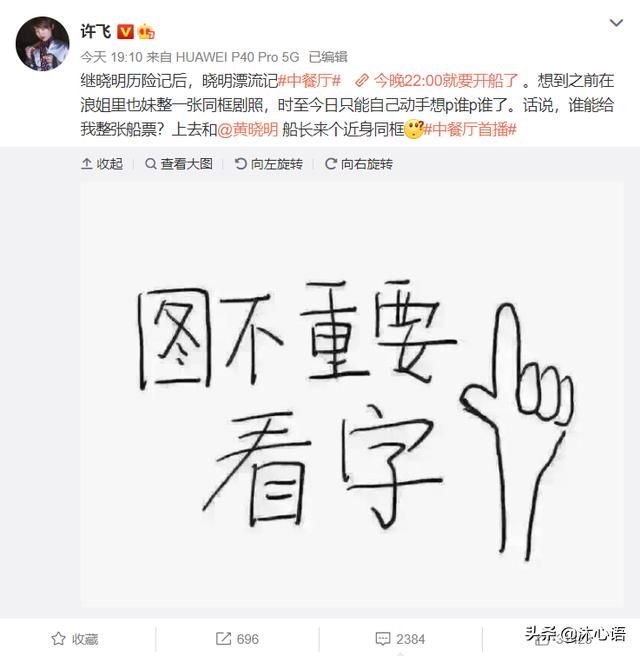Collapse the image with 收起
Image resolution: width=640 pixels, height=656 pixels.
pyautogui.click(x=102, y=164)
